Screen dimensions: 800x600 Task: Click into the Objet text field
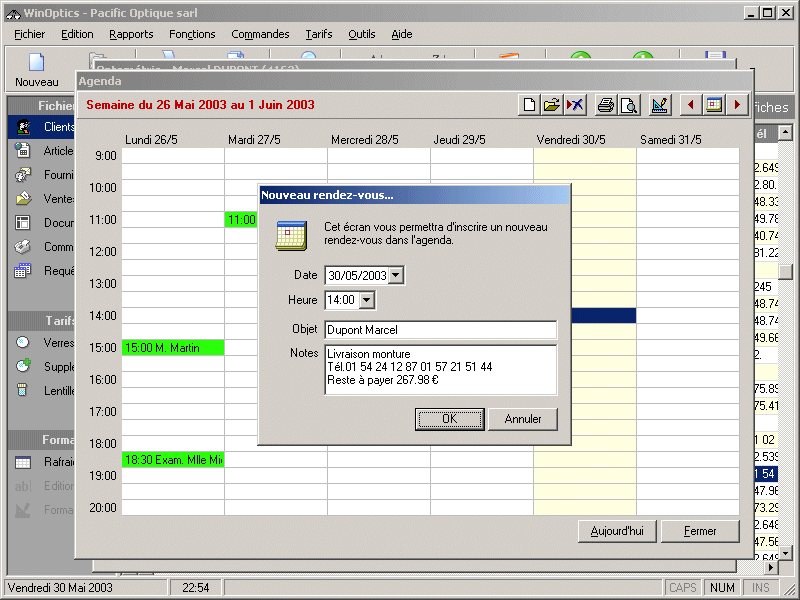(x=440, y=330)
